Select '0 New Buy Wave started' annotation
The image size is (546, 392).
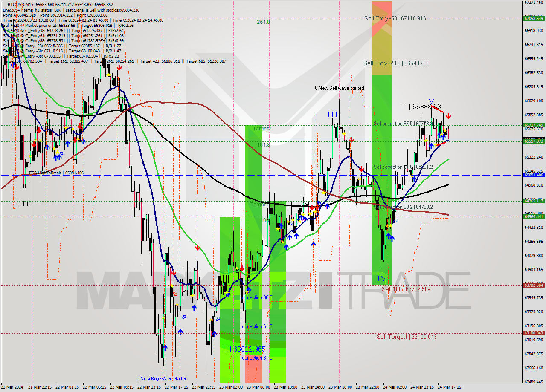[162, 379]
